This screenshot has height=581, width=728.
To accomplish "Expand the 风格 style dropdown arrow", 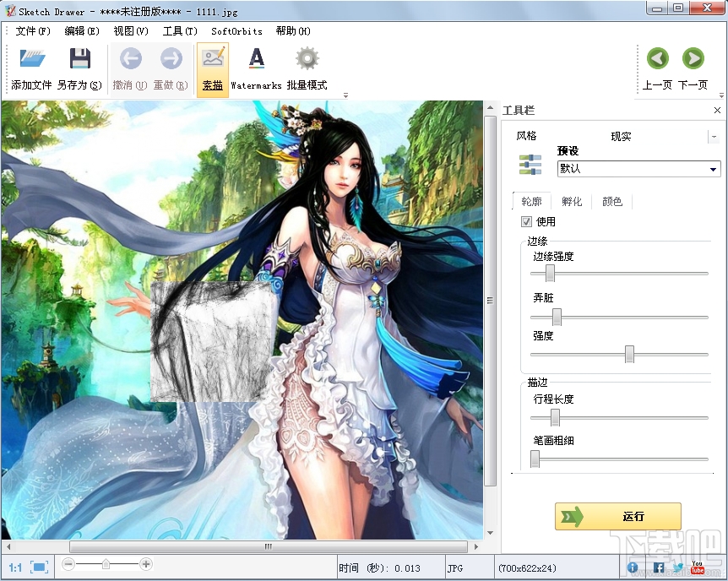I will click(714, 137).
